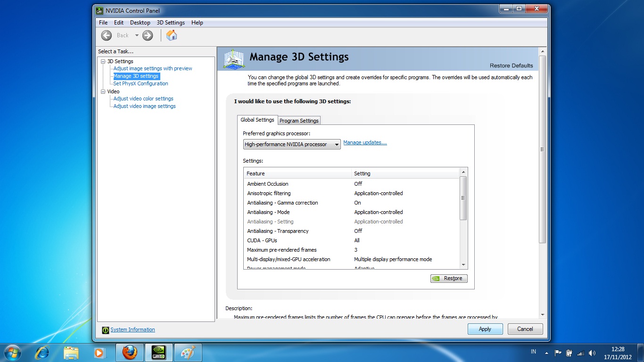This screenshot has height=362, width=644.
Task: Open Paint from taskbar
Action: 188,353
